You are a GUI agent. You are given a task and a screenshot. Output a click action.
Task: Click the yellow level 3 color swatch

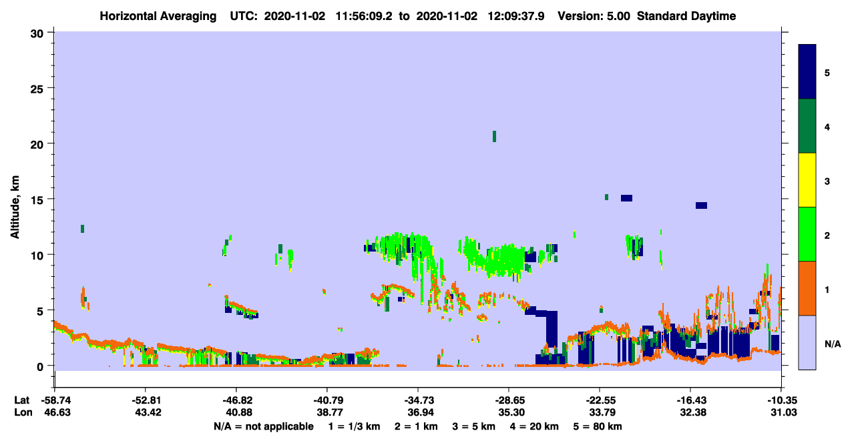pyautogui.click(x=807, y=180)
